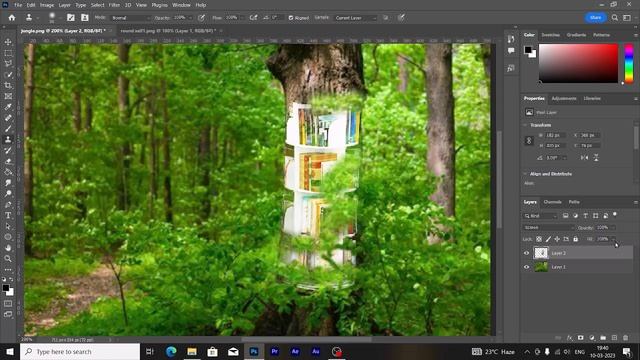Screen dimensions: 640x360
Task: Flip layer vertically in Properties
Action: pos(596,158)
